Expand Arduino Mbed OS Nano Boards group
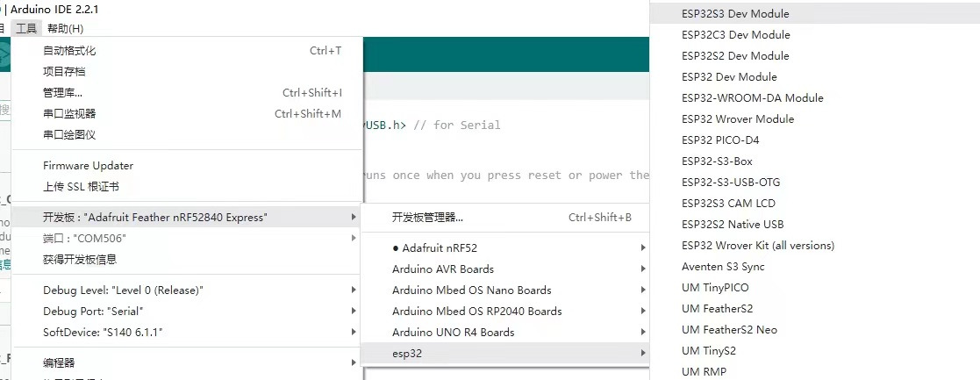The image size is (980, 380). click(x=505, y=290)
